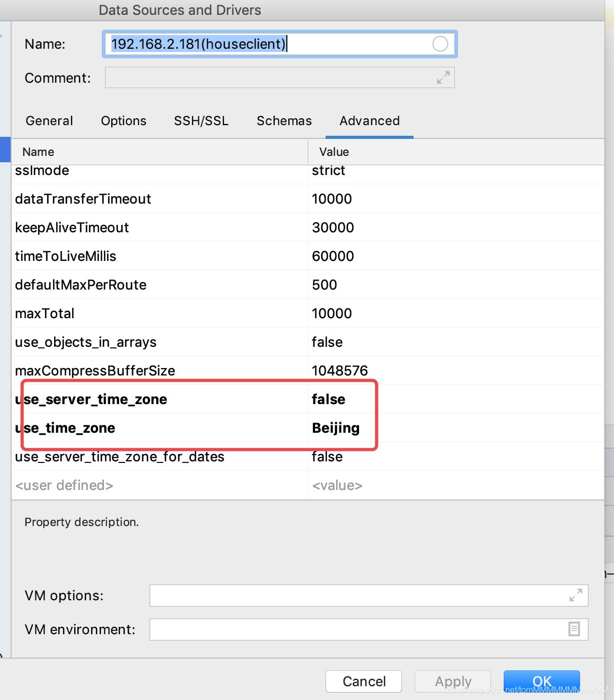
Task: Open VM environment editor icon
Action: point(574,629)
